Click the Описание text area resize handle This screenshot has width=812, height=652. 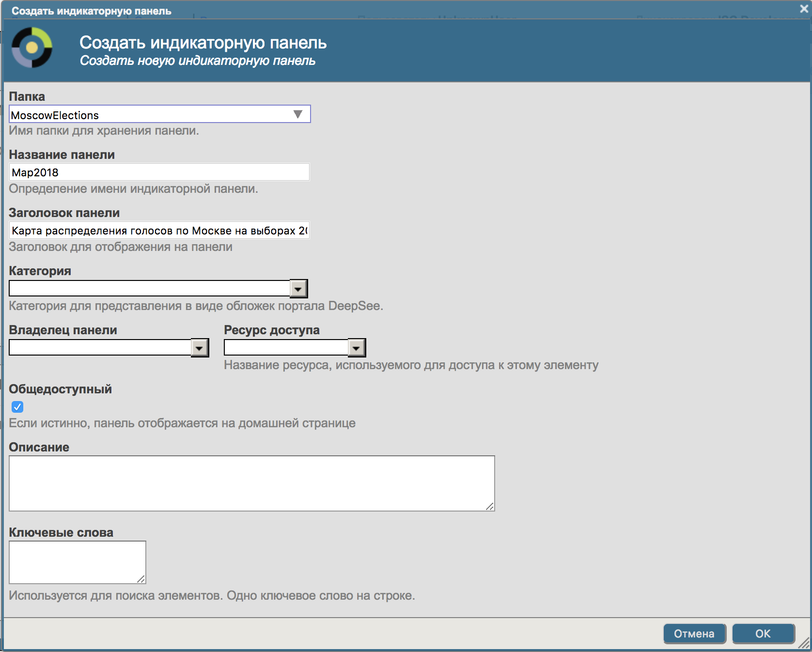pos(490,506)
